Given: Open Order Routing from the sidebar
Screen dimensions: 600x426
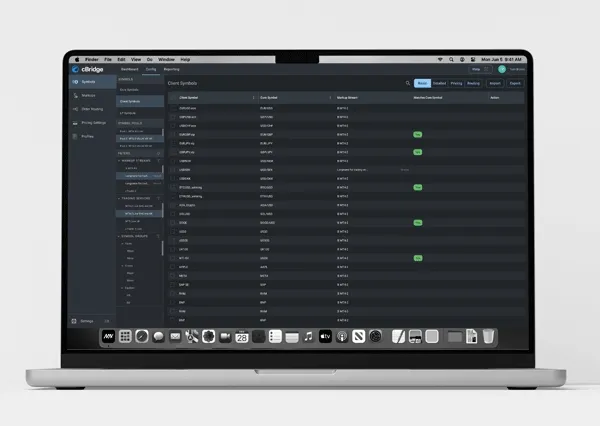Looking at the screenshot, I should (92, 110).
